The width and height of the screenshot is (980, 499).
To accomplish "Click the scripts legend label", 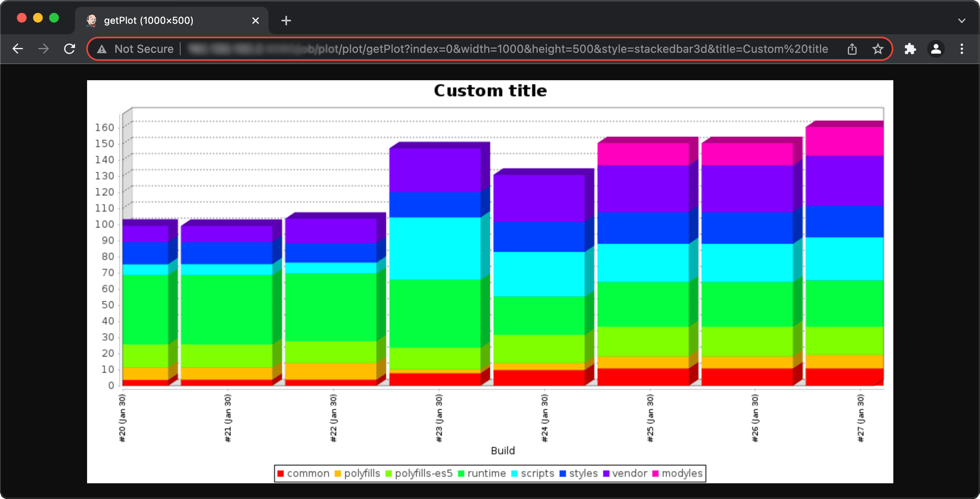I will (x=537, y=474).
